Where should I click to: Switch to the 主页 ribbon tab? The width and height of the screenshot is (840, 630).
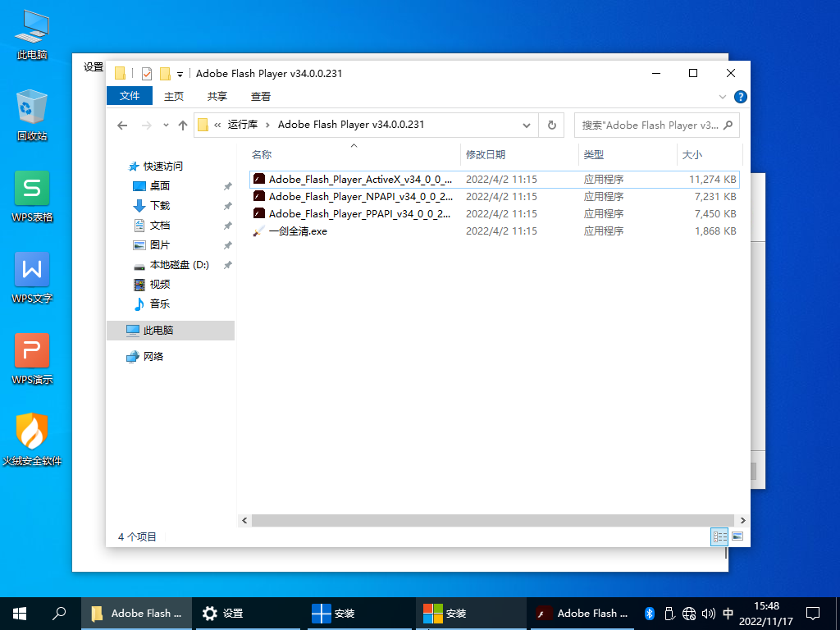(174, 97)
